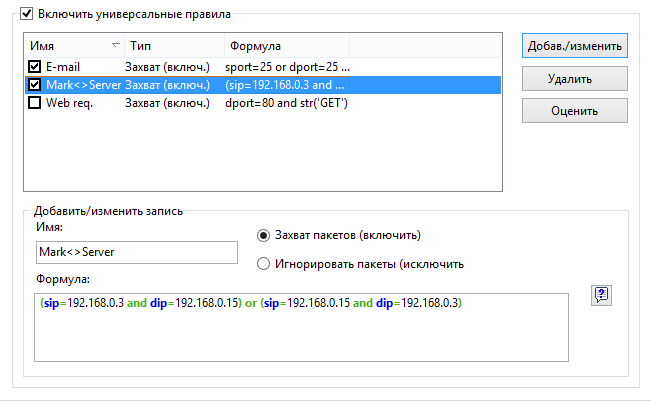Select Игнорировать пакеты (исключить) radio button
Viewport: 651px width, 401px height.
coord(263,264)
